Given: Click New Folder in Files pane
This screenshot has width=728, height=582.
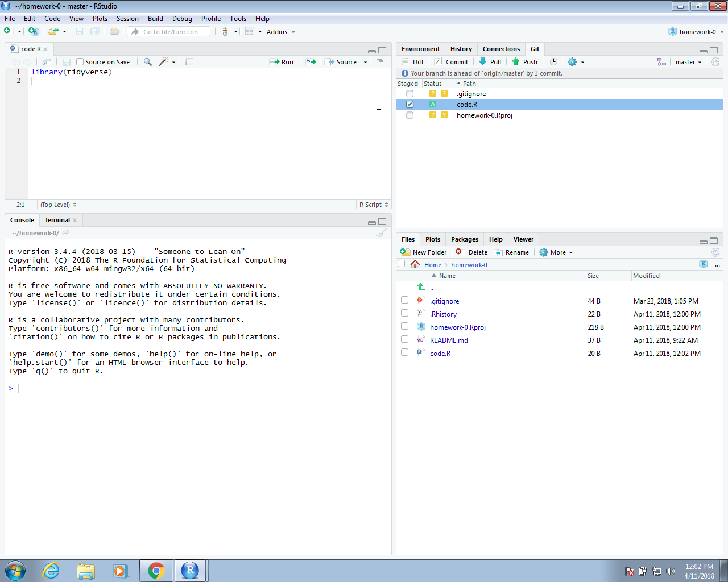Looking at the screenshot, I should coord(423,252).
